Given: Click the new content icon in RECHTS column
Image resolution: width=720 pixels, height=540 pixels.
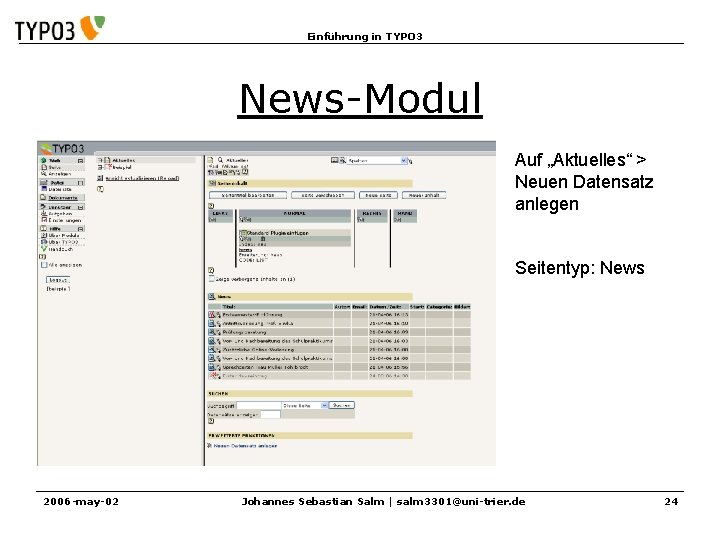Looking at the screenshot, I should [x=360, y=220].
